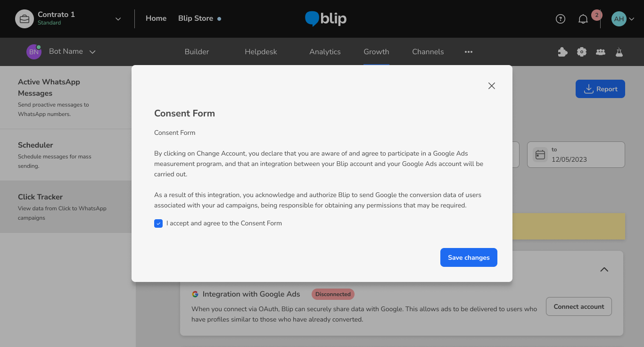Click the Blip logo
Image resolution: width=644 pixels, height=347 pixels.
click(x=326, y=19)
